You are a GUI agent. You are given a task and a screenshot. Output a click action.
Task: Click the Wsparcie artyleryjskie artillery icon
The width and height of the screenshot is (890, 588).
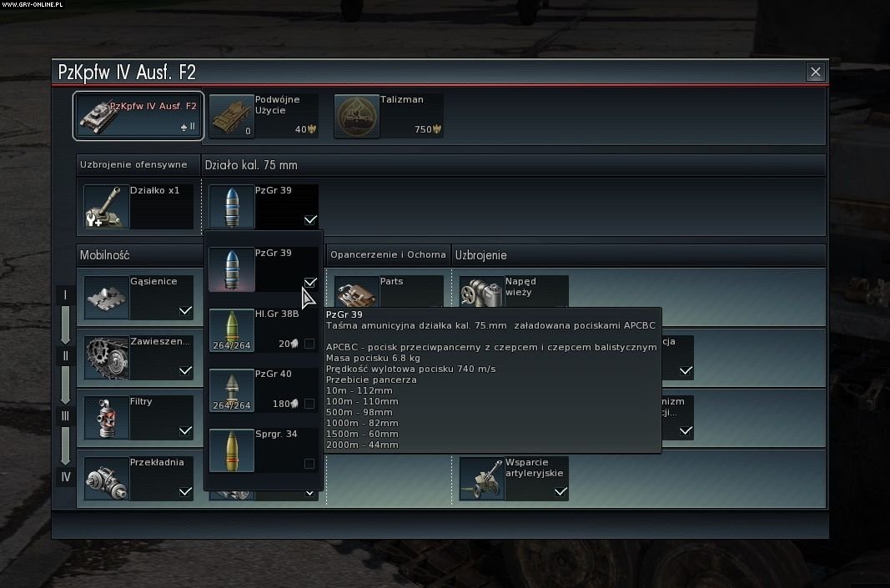[x=481, y=479]
